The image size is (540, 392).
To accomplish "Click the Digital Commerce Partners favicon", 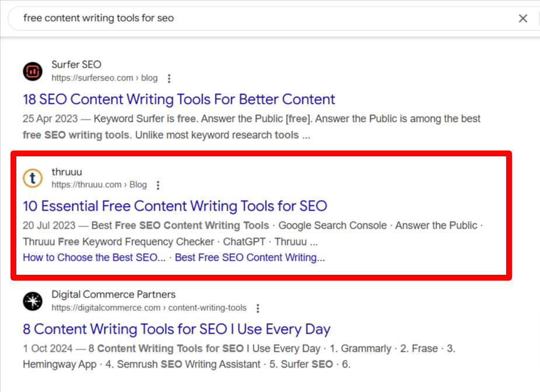I will [33, 301].
